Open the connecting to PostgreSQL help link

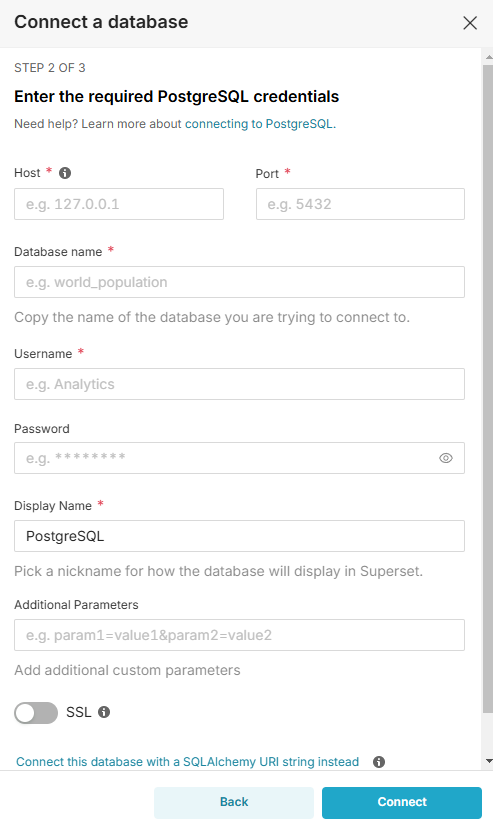point(260,124)
